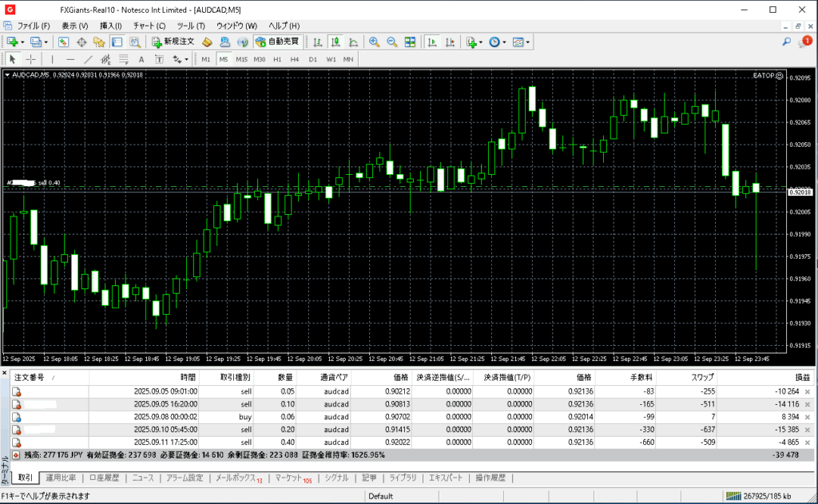Select the trendline drawing tool
Viewport: 818px width, 504px height.
click(88, 59)
